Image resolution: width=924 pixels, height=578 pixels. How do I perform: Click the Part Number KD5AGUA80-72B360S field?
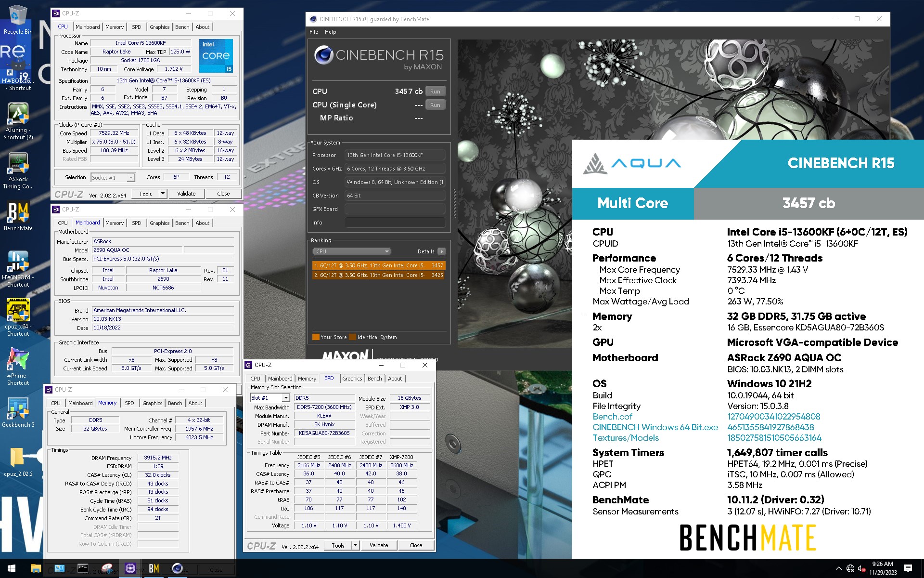pos(324,433)
